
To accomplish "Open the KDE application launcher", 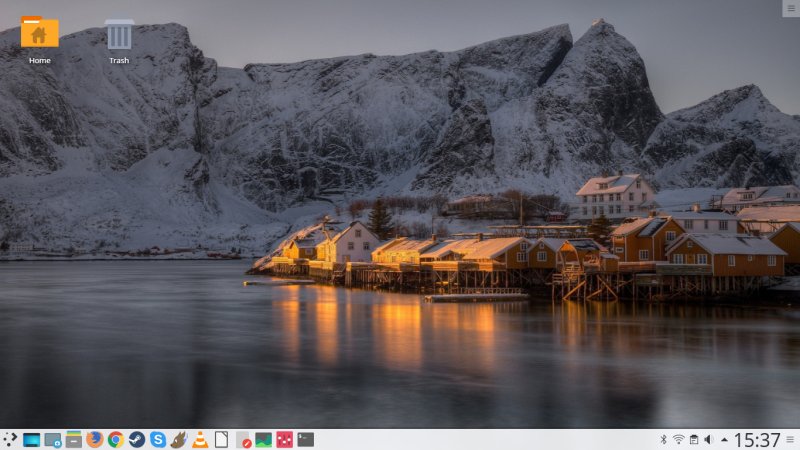I will coord(10,440).
